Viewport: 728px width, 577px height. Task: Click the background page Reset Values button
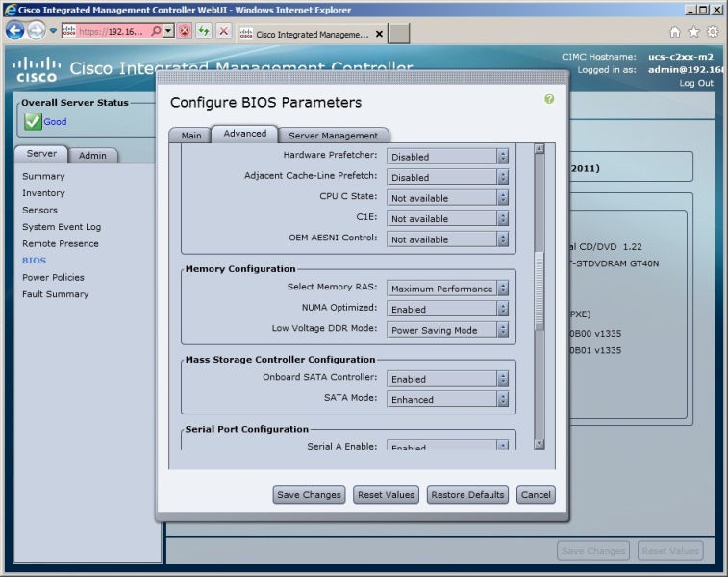(x=670, y=551)
